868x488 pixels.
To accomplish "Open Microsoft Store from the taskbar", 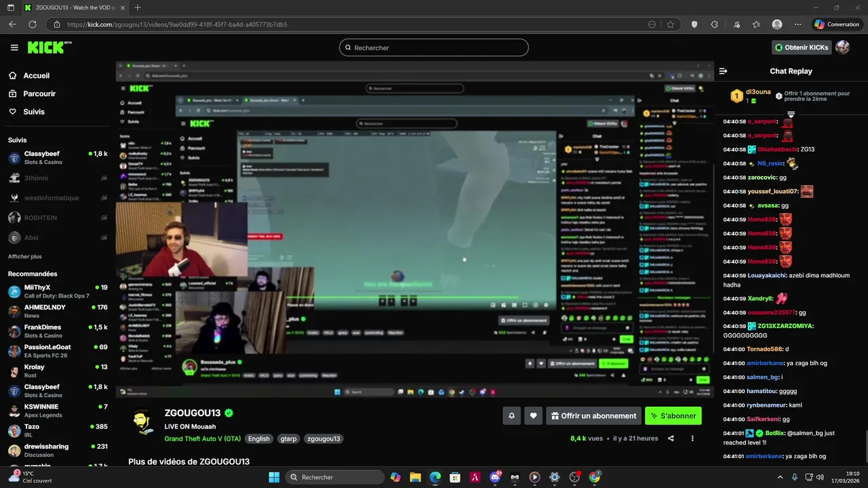I will pyautogui.click(x=455, y=477).
